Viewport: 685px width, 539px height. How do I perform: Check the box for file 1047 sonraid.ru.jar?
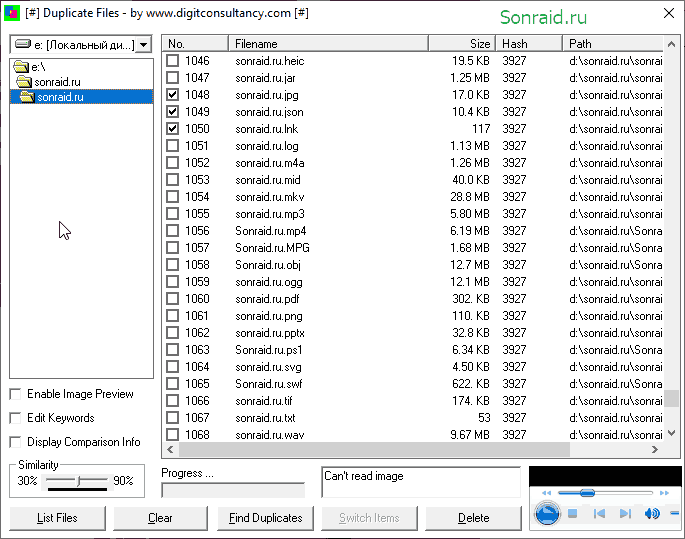pos(173,77)
